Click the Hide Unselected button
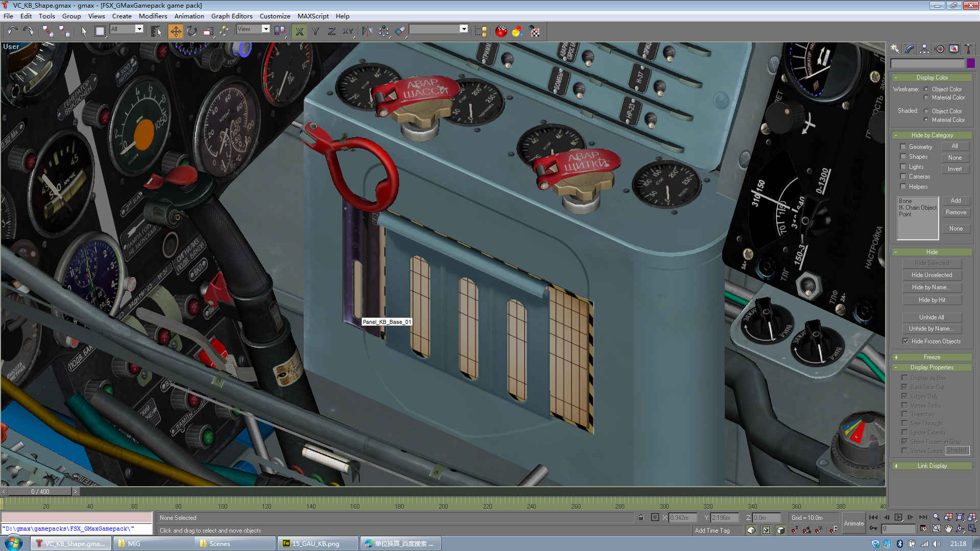The height and width of the screenshot is (551, 980). (x=932, y=275)
